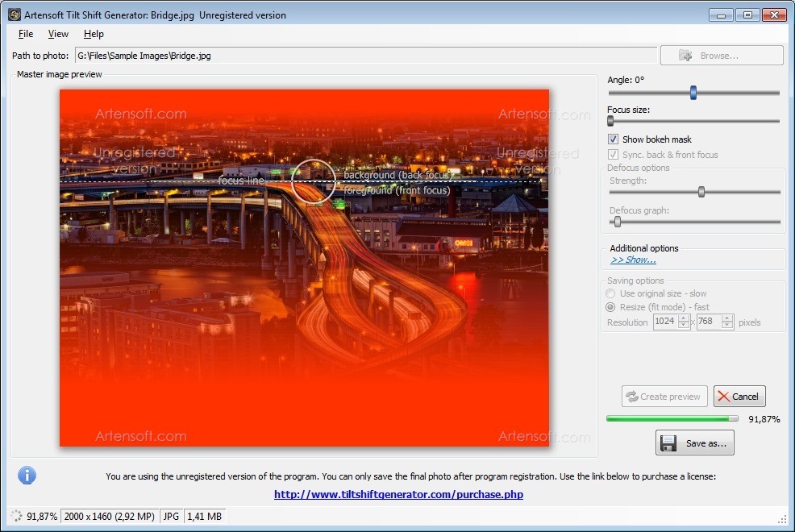Open the tiltshiftgenerator purchase link

(x=397, y=494)
